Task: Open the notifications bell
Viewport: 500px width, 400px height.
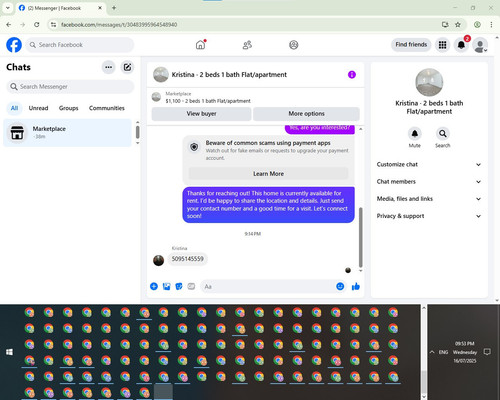Action: pyautogui.click(x=461, y=45)
